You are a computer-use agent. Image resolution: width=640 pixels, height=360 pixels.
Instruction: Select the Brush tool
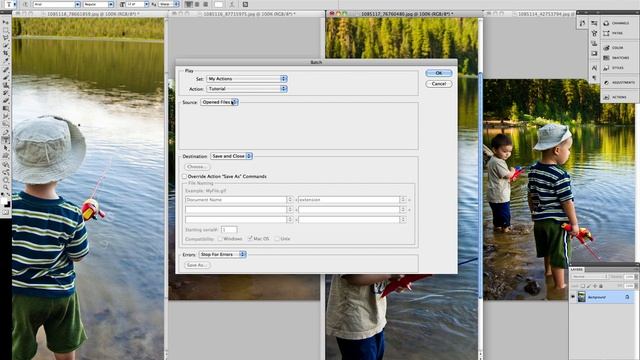[6, 78]
